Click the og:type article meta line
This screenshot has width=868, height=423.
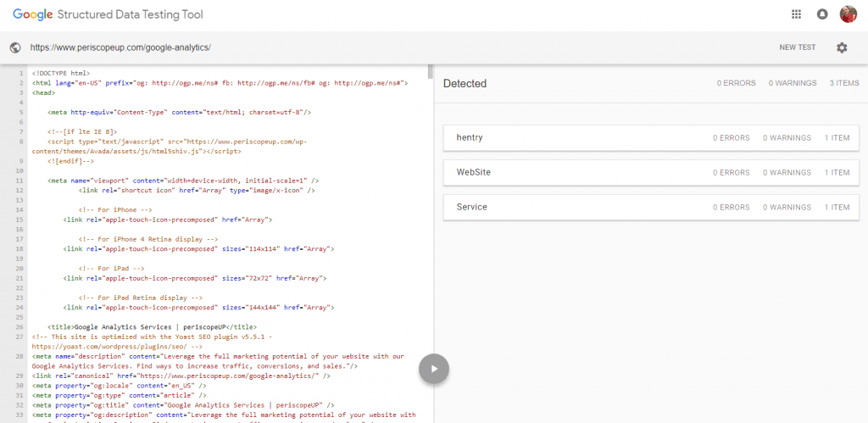pos(119,395)
